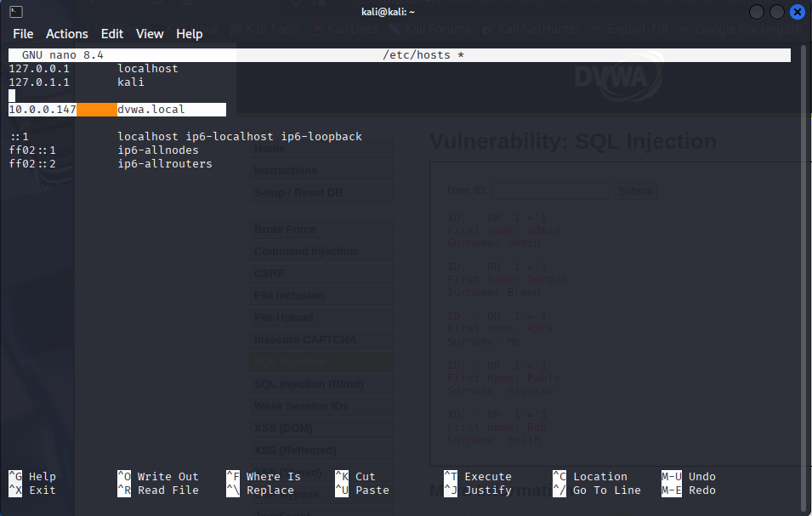Click the kali@kali window title
This screenshot has height=516, width=812.
point(389,12)
